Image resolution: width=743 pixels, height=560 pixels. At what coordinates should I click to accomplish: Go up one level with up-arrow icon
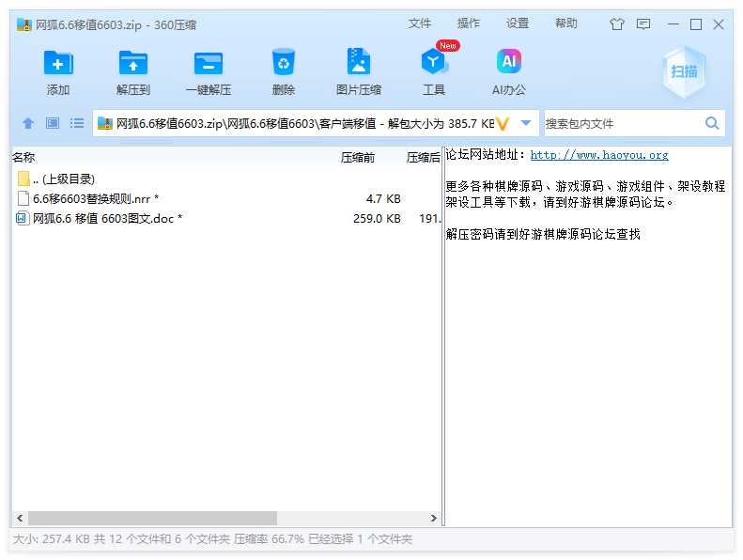click(x=28, y=123)
